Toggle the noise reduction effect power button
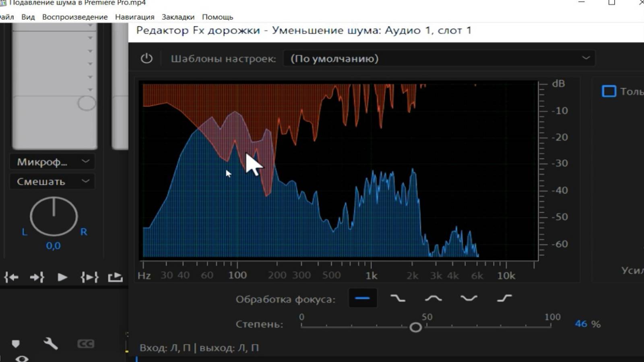The image size is (644, 362). (x=147, y=58)
